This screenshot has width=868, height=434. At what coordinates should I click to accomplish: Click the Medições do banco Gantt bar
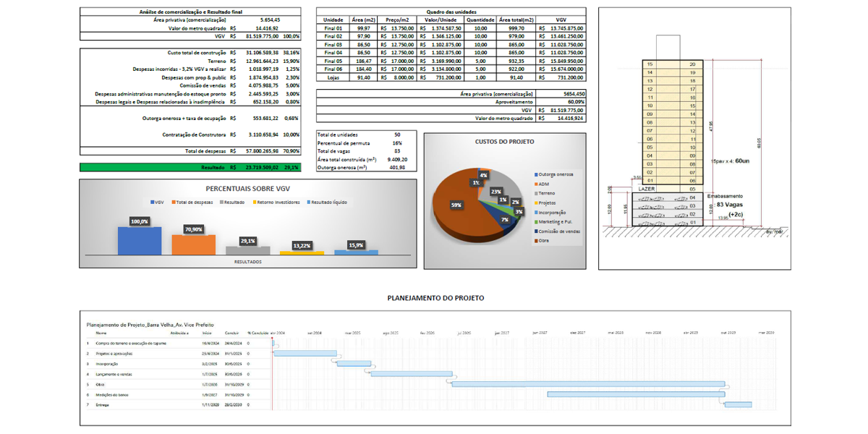(x=634, y=394)
